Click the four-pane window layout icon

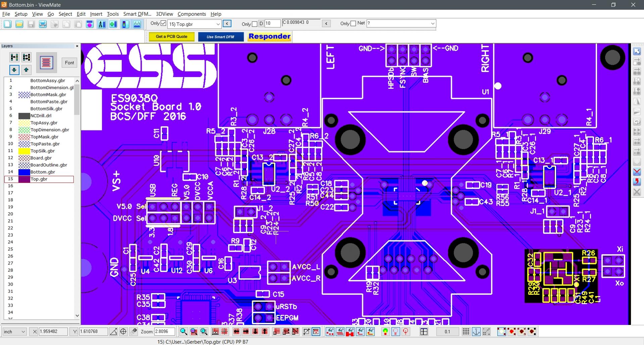tap(424, 332)
